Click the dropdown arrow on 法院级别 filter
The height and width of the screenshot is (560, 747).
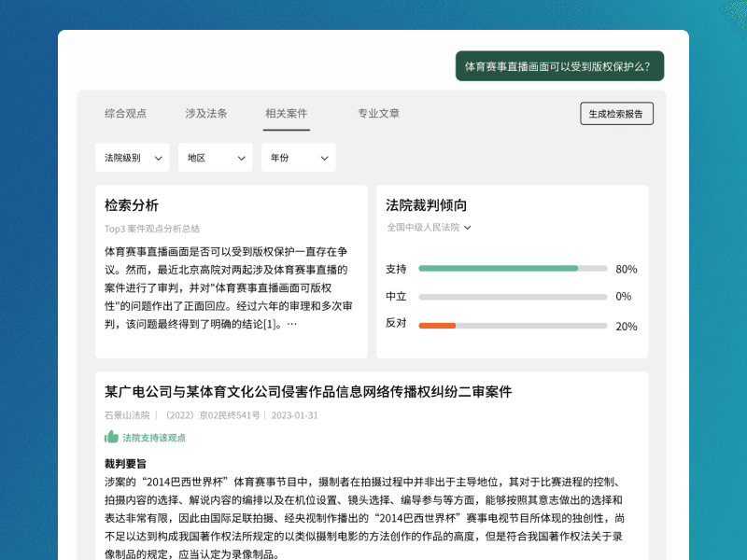click(161, 157)
